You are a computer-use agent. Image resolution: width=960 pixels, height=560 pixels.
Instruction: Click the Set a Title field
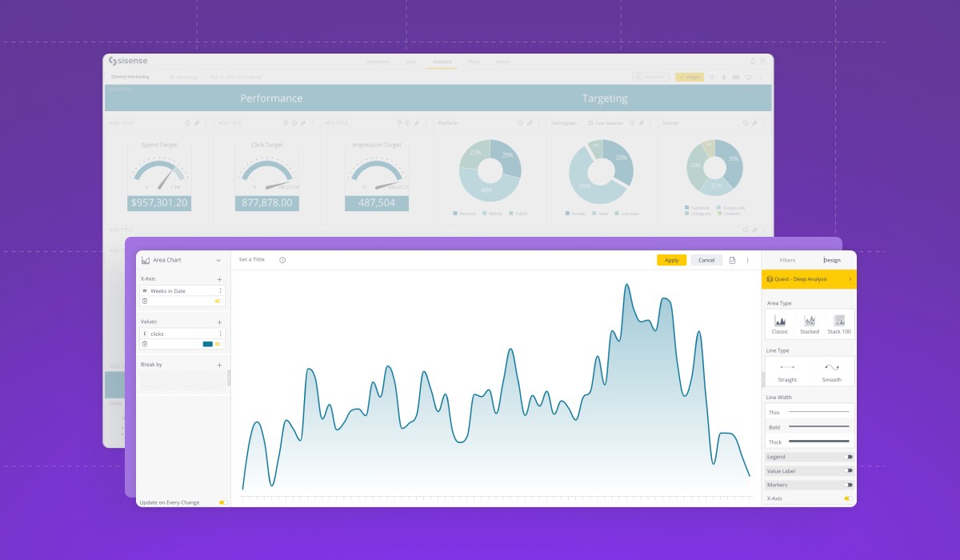click(x=252, y=260)
